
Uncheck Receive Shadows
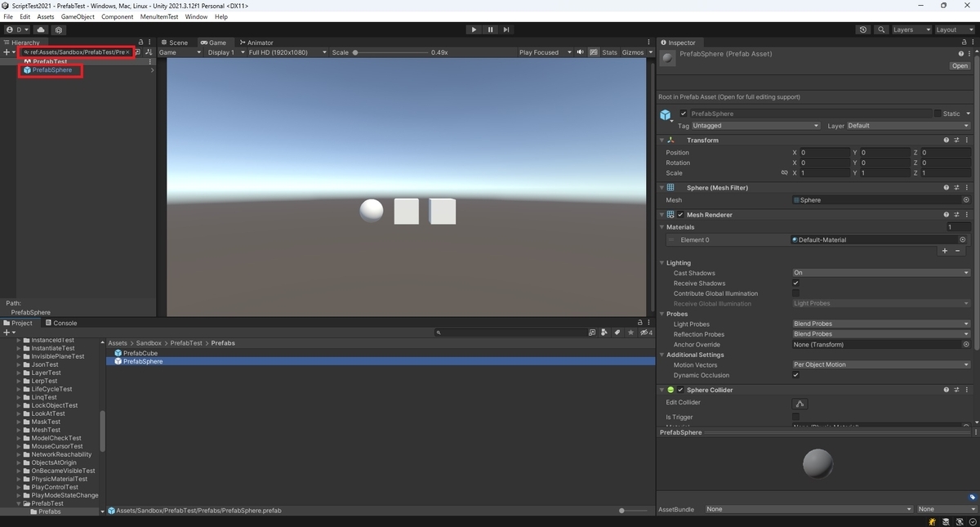[x=796, y=284]
